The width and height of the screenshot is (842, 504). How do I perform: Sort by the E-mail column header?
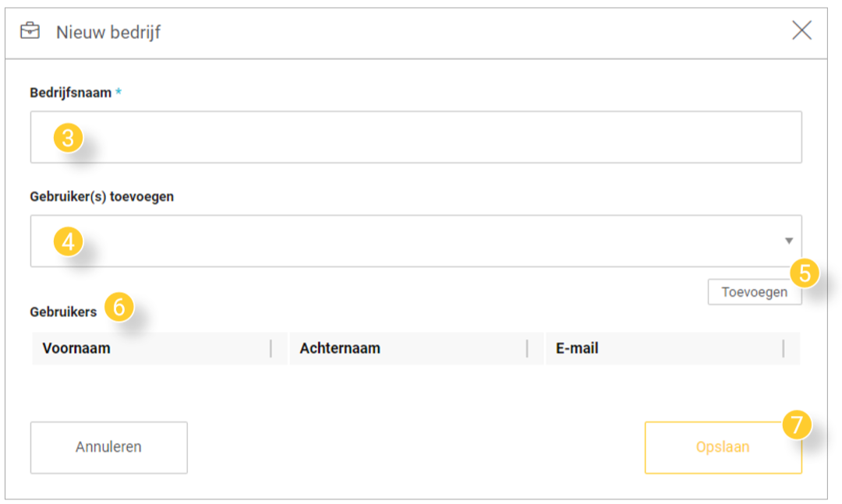tap(577, 348)
